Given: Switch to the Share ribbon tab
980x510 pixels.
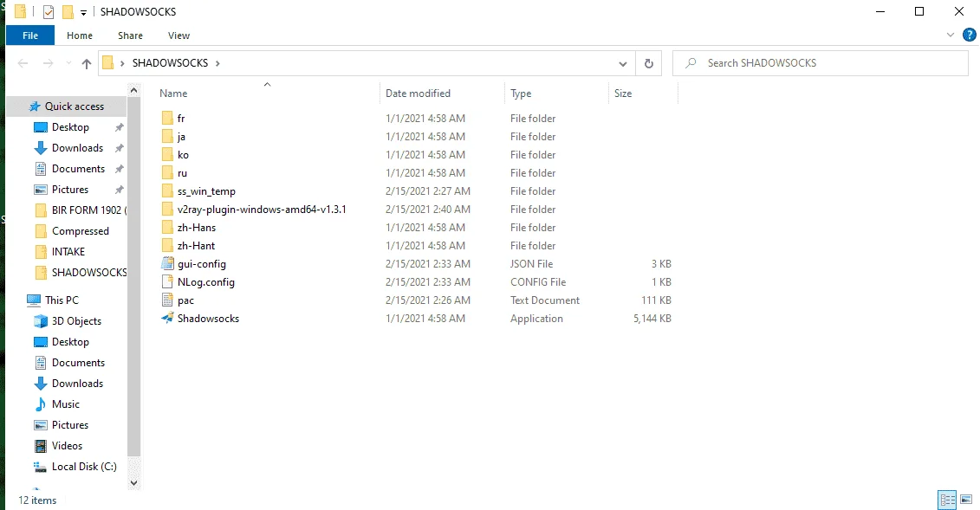Looking at the screenshot, I should [x=130, y=36].
